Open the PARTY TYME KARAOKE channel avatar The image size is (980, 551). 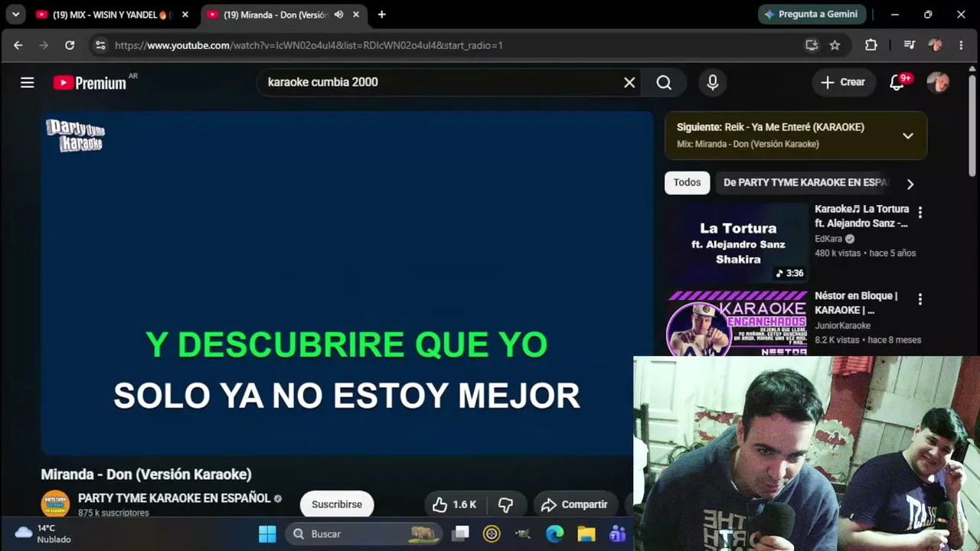[55, 504]
